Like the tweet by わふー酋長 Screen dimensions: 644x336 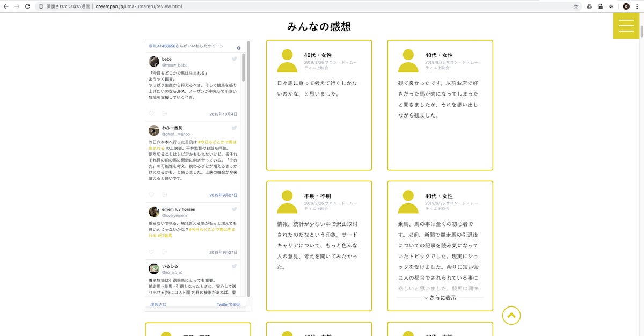click(151, 195)
